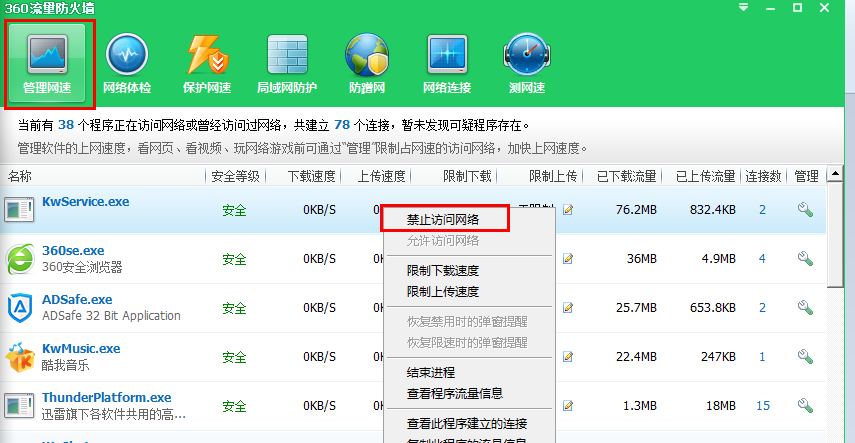
Task: Open the KwService.exe name link
Action: [86, 202]
